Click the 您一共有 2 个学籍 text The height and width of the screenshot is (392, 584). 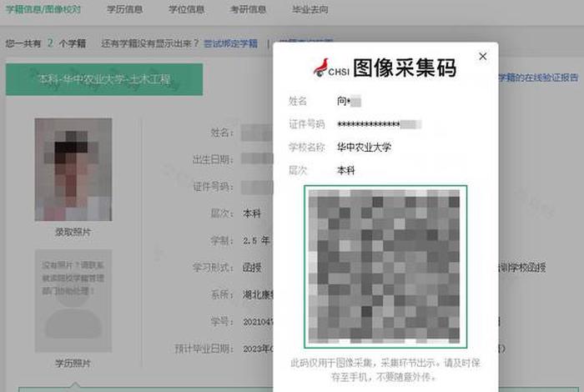click(46, 43)
